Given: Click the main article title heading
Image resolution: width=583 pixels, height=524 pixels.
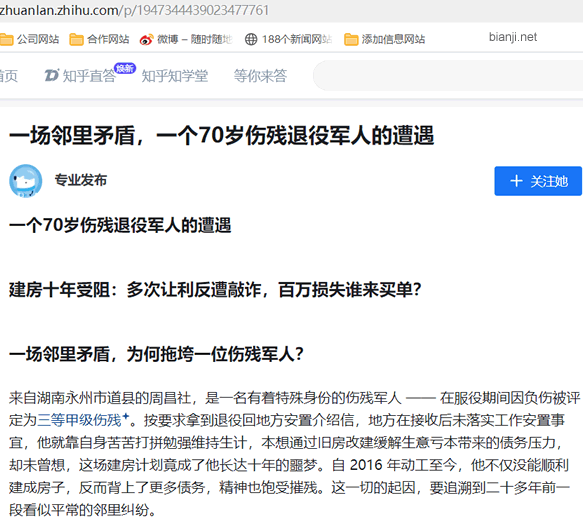Looking at the screenshot, I should point(222,135).
